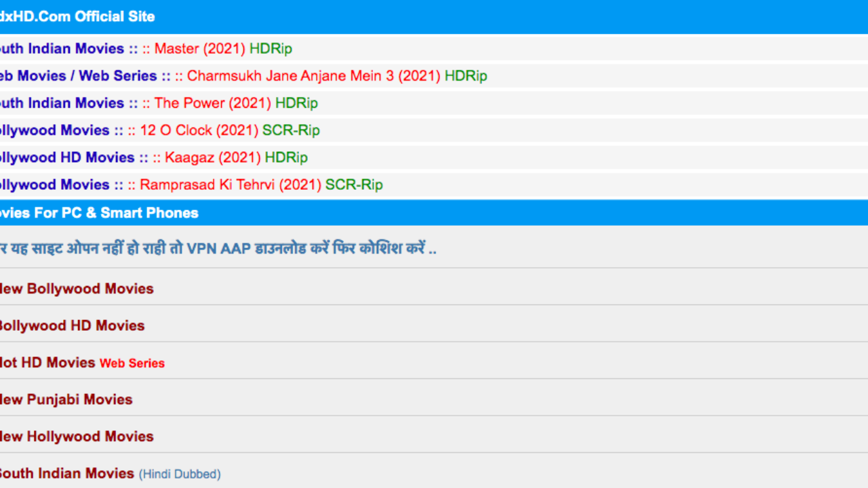Click the Movies For PC & Smart Phones header
This screenshot has width=868, height=488.
click(99, 213)
